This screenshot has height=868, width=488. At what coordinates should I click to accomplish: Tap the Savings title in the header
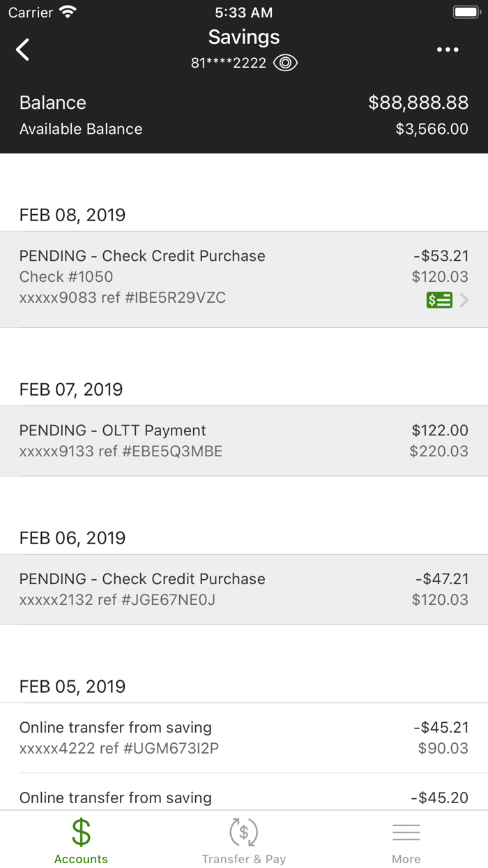click(x=243, y=36)
